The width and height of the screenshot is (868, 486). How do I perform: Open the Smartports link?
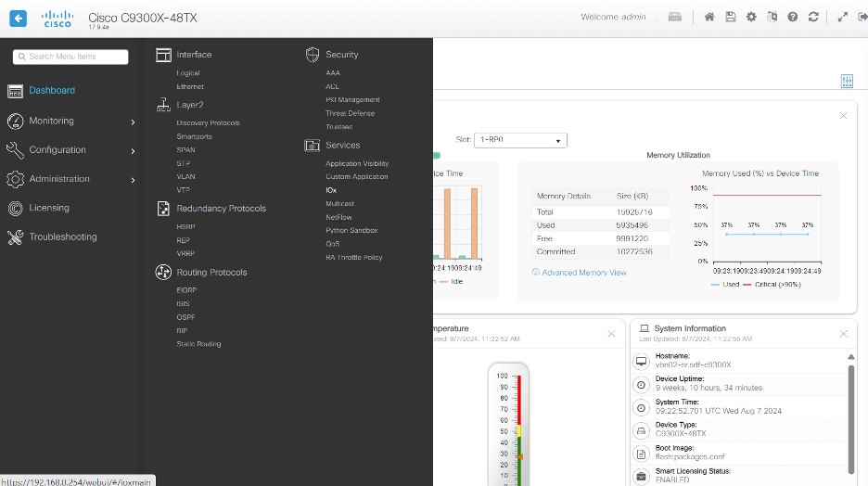point(195,136)
